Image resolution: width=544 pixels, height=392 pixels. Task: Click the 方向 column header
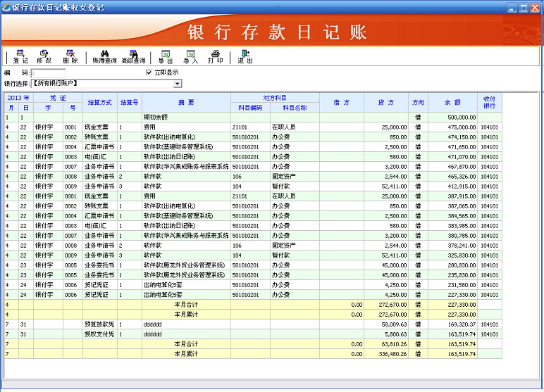pos(418,103)
